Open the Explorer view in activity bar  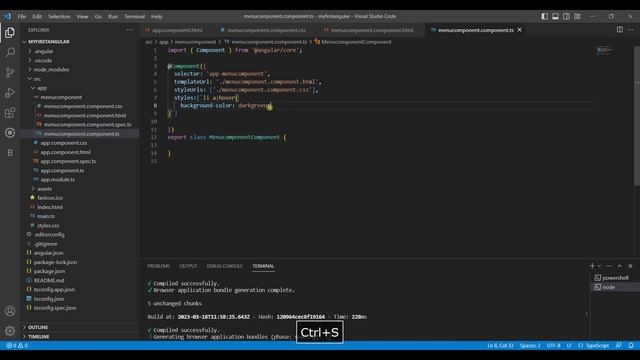click(x=10, y=33)
